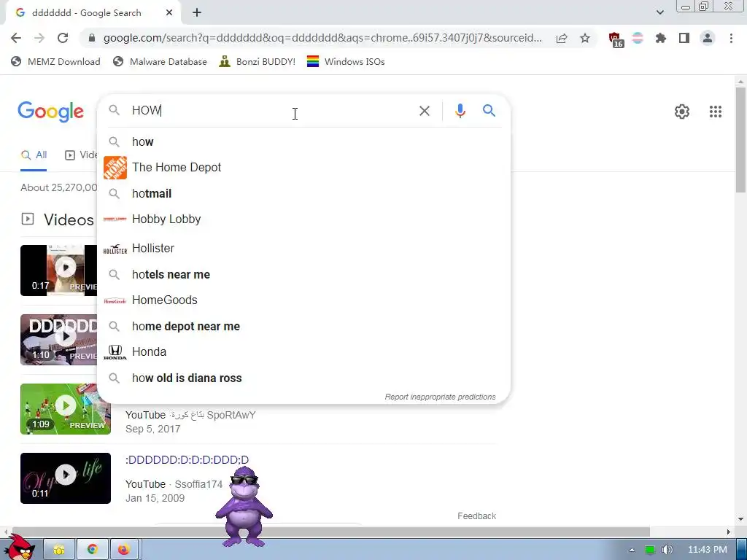Open Google quick settings gear

(682, 112)
